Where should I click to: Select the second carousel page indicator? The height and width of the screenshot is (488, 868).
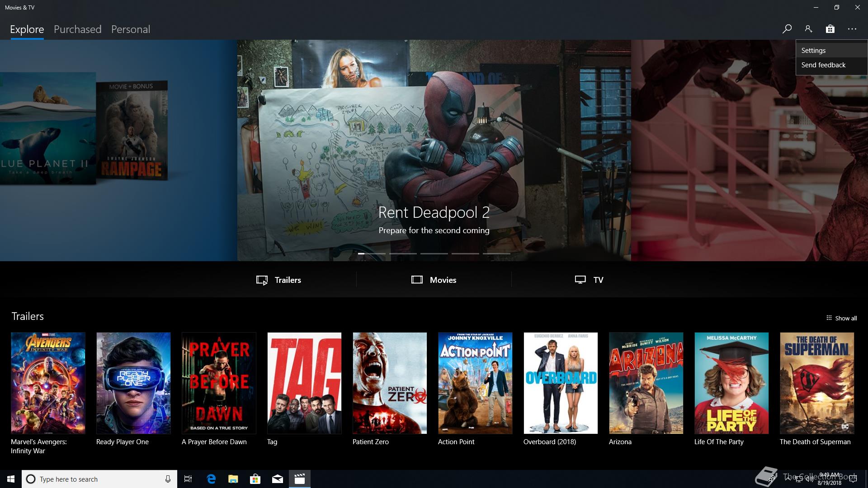point(403,253)
